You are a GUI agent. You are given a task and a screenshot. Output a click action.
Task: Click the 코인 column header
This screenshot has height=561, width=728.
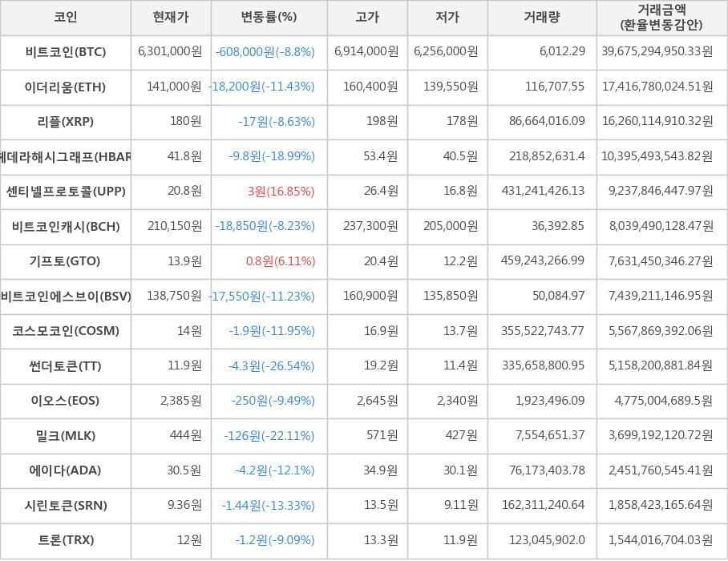(66, 17)
